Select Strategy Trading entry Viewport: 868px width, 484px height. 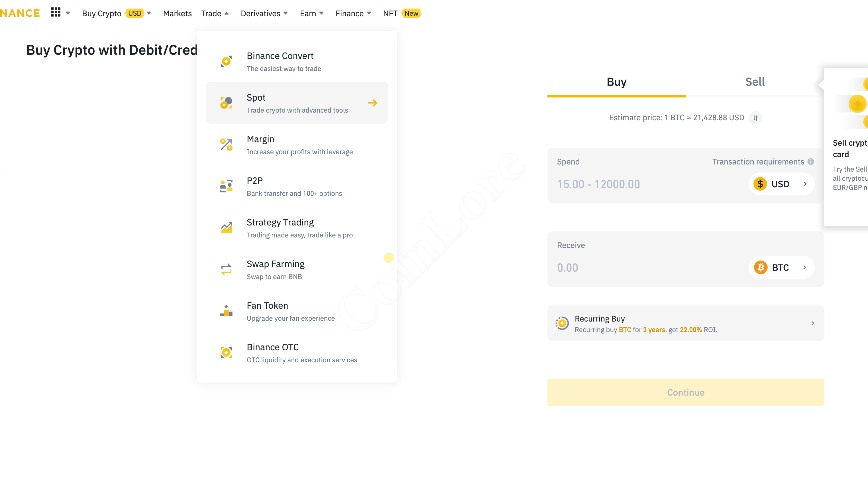pos(297,228)
